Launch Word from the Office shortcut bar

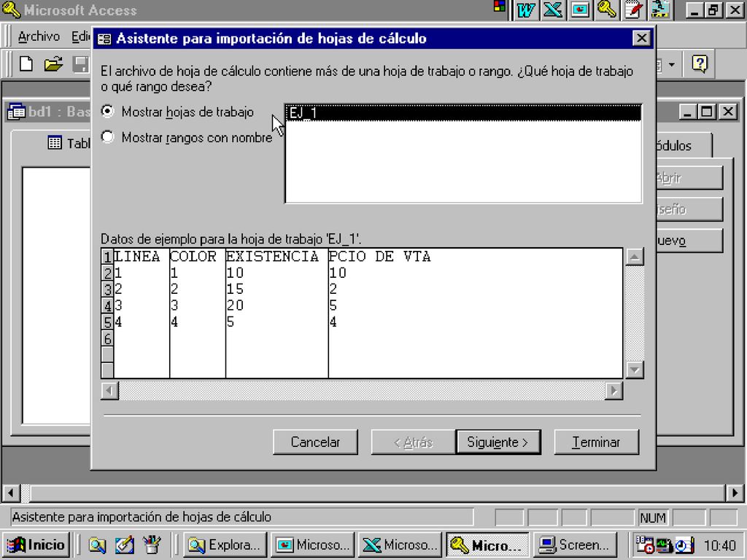(525, 10)
